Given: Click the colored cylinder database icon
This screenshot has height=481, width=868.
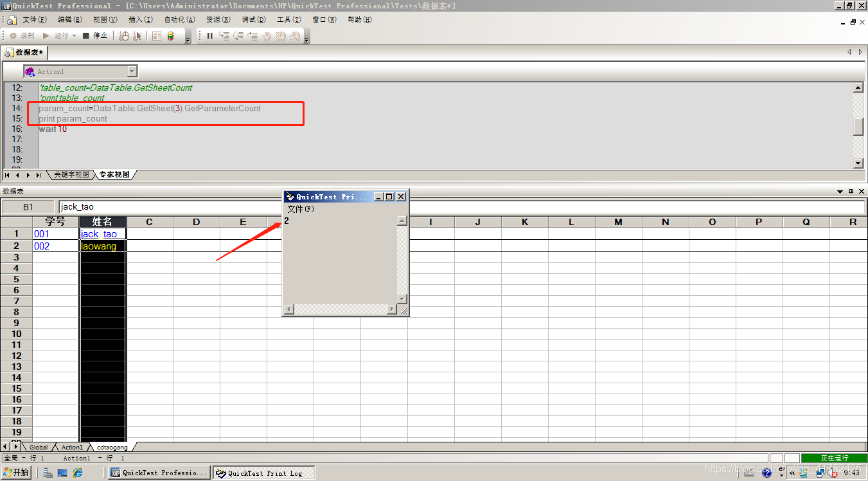Looking at the screenshot, I should coord(170,36).
